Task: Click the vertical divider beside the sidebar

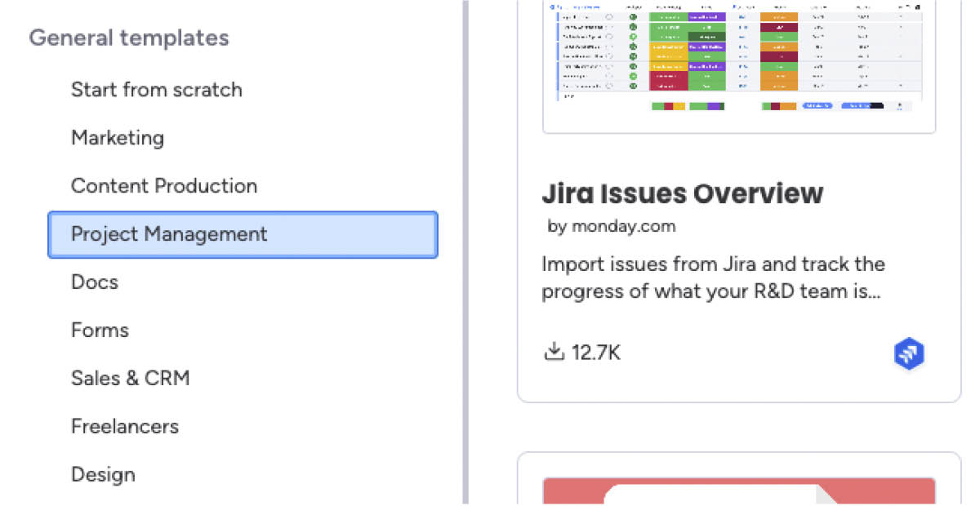Action: [x=465, y=253]
